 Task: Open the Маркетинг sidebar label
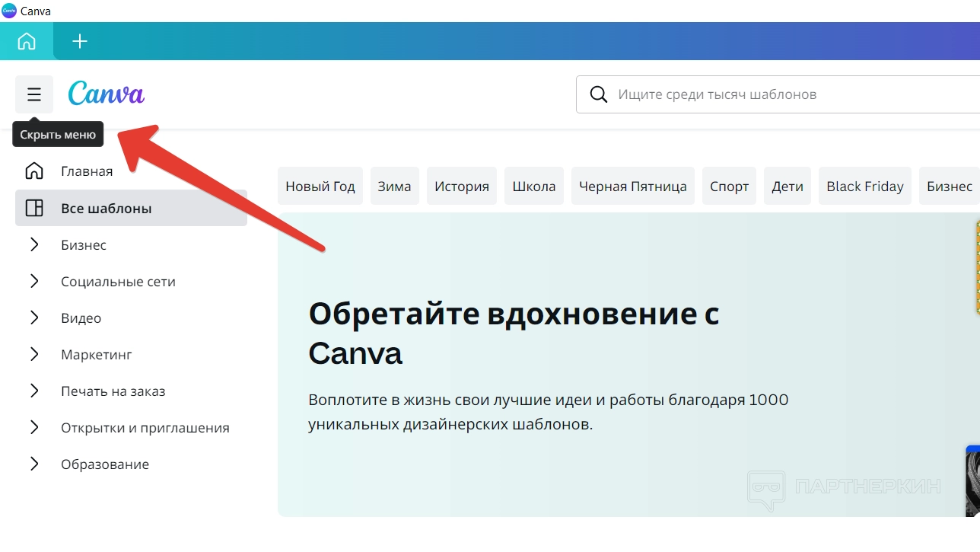(x=97, y=355)
